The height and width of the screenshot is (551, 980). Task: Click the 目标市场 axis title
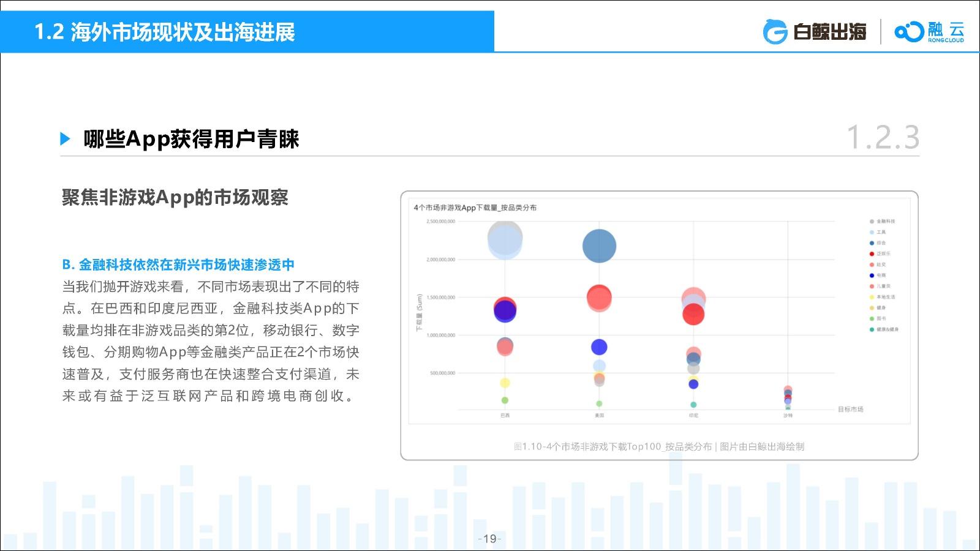pyautogui.click(x=851, y=409)
